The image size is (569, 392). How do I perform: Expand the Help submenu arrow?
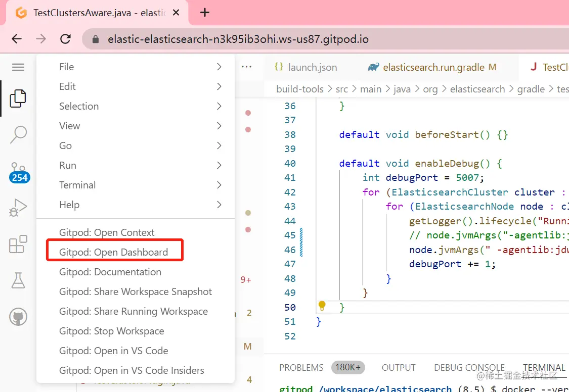click(219, 205)
